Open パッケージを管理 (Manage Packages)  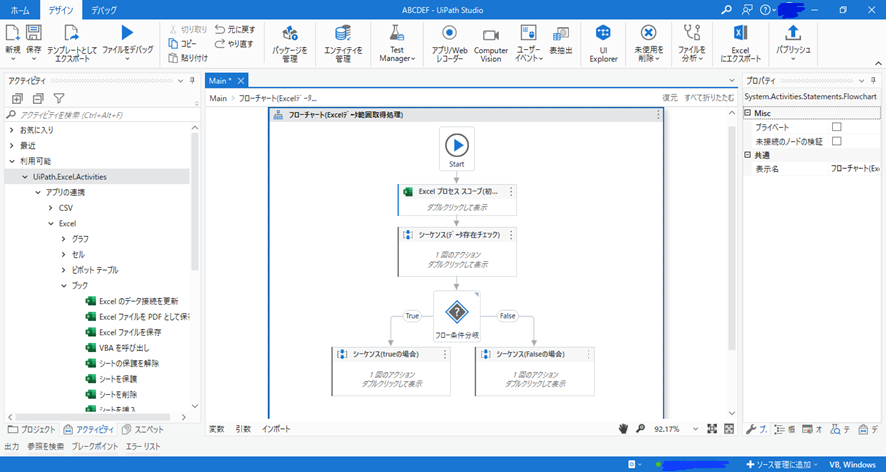pos(289,37)
